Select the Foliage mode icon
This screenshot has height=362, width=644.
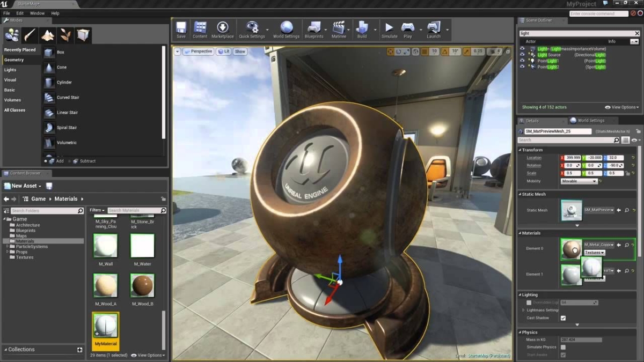65,35
